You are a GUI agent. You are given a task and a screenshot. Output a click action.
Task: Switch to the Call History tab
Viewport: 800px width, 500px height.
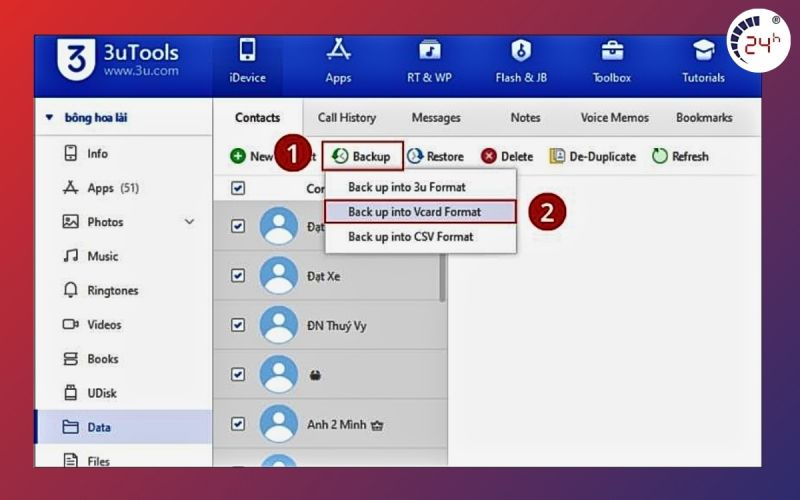[x=347, y=117]
